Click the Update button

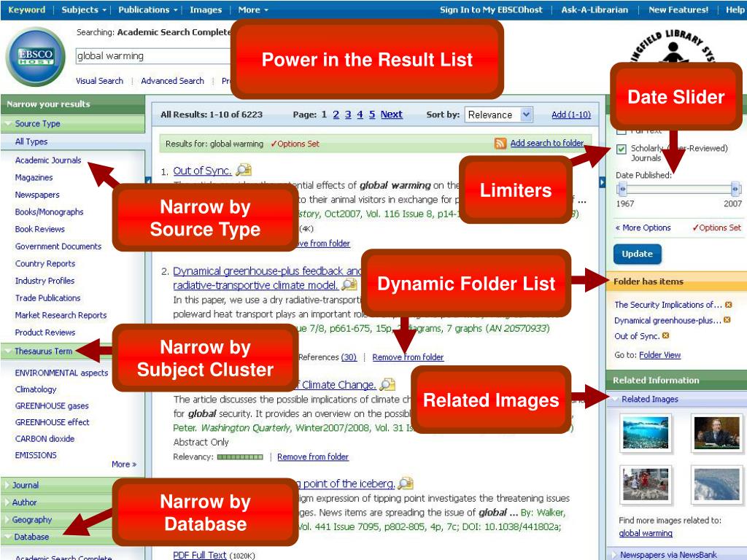click(637, 254)
